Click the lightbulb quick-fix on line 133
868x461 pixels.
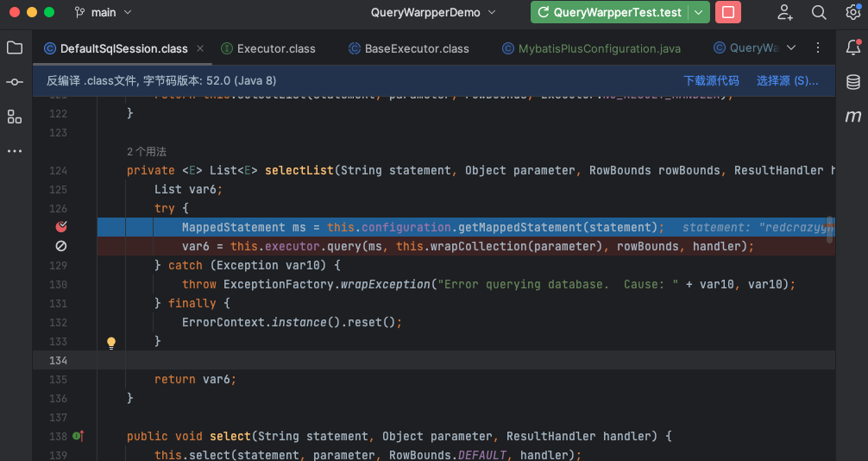pos(110,342)
